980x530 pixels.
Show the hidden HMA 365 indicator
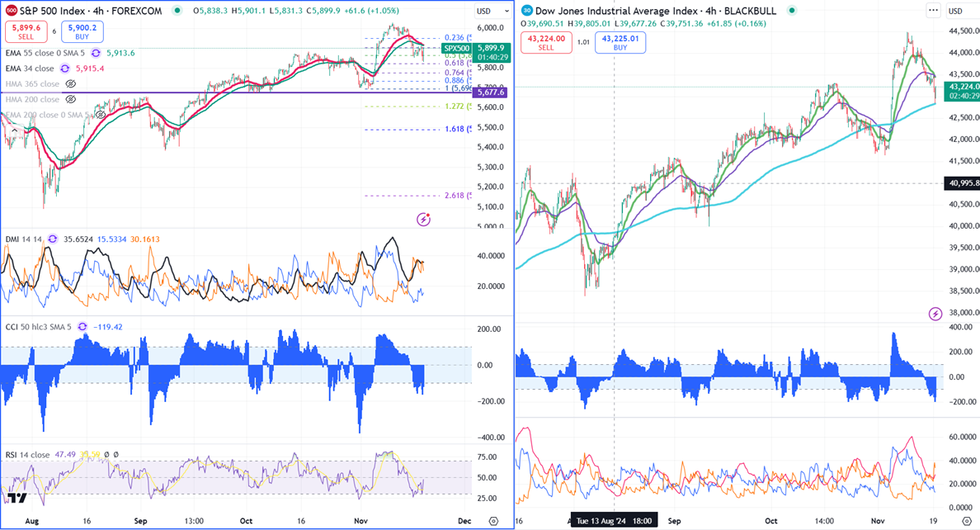point(71,84)
